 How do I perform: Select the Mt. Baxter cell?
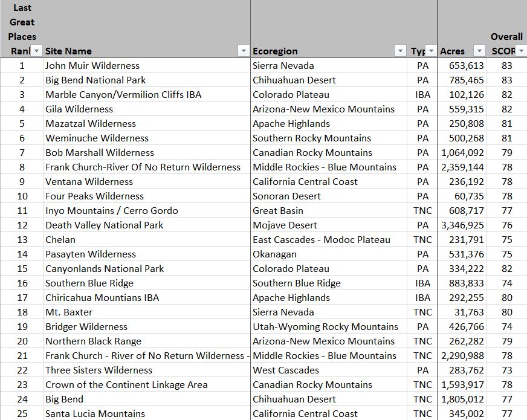pyautogui.click(x=146, y=312)
